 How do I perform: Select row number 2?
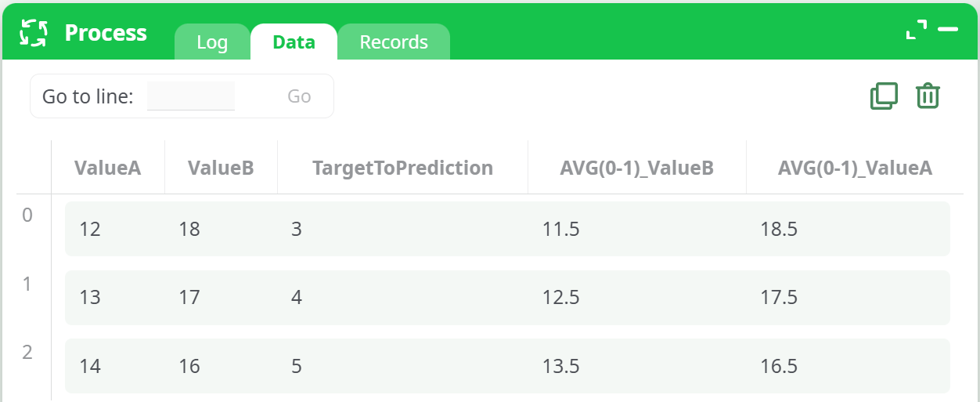pyautogui.click(x=27, y=353)
